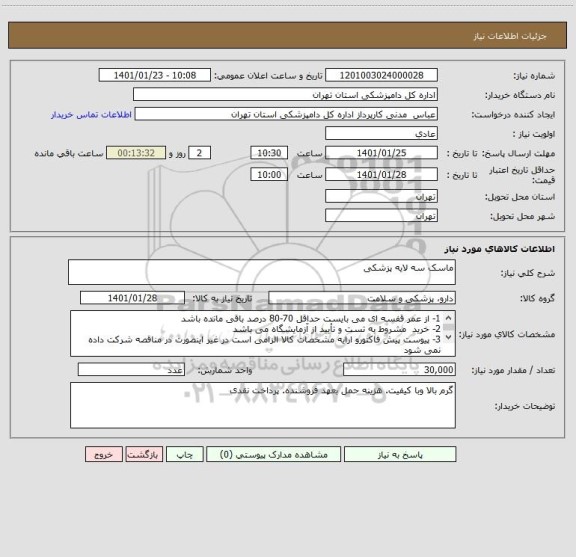Click label 'حداقل تاریخ اعتبار قیمت'
Screen dimensions: 576x557
(522, 175)
